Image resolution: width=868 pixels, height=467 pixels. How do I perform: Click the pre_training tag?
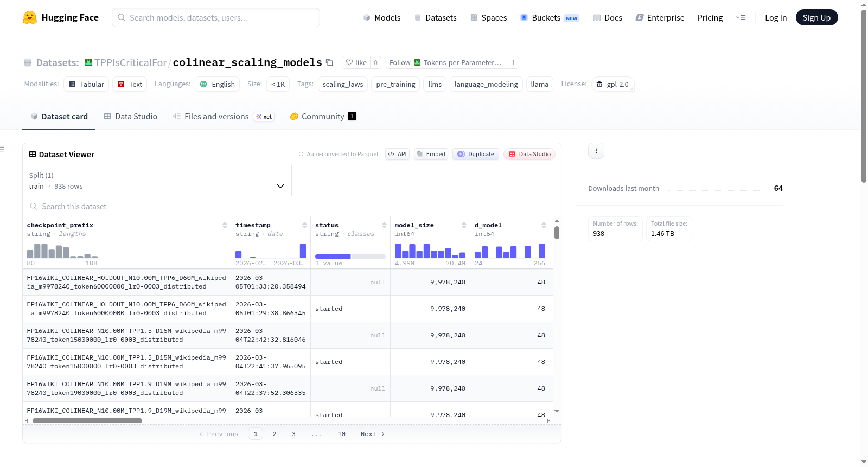[395, 84]
